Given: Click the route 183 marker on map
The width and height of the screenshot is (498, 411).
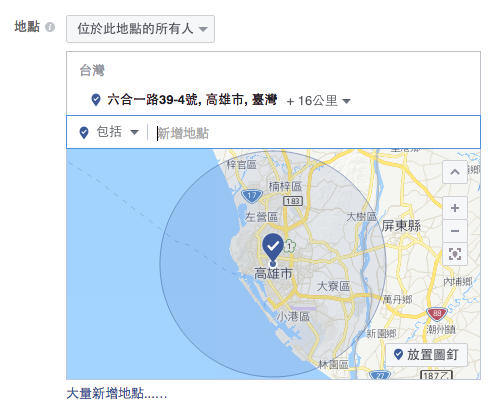Looking at the screenshot, I should [x=293, y=201].
